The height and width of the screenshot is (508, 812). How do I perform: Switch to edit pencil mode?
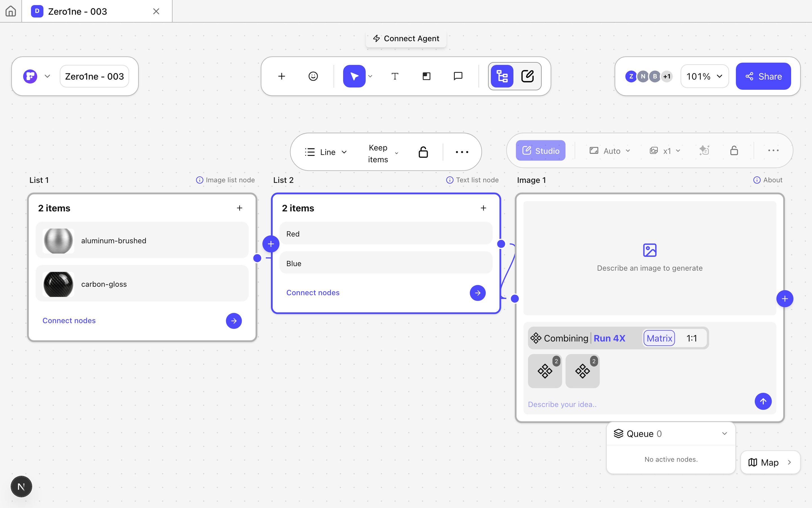(x=528, y=76)
